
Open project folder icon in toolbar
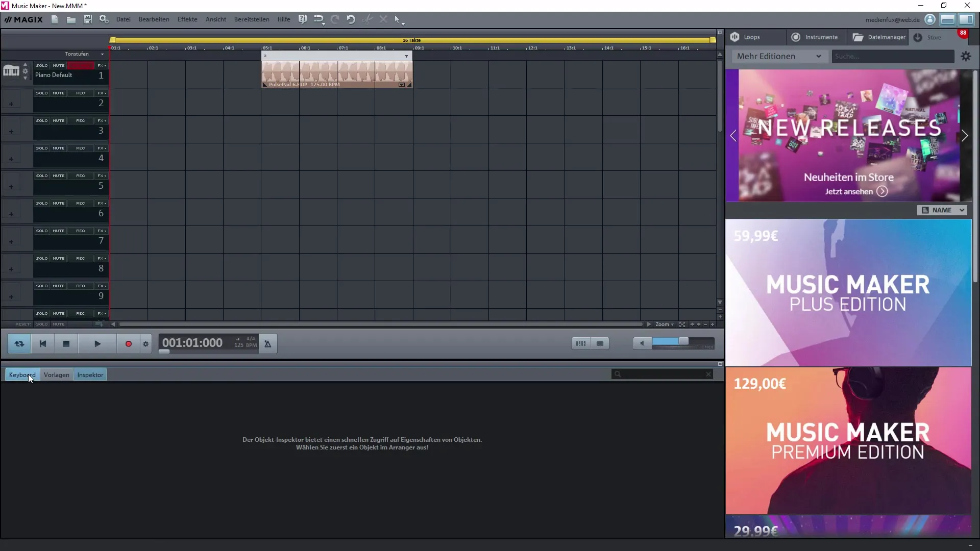click(x=71, y=19)
